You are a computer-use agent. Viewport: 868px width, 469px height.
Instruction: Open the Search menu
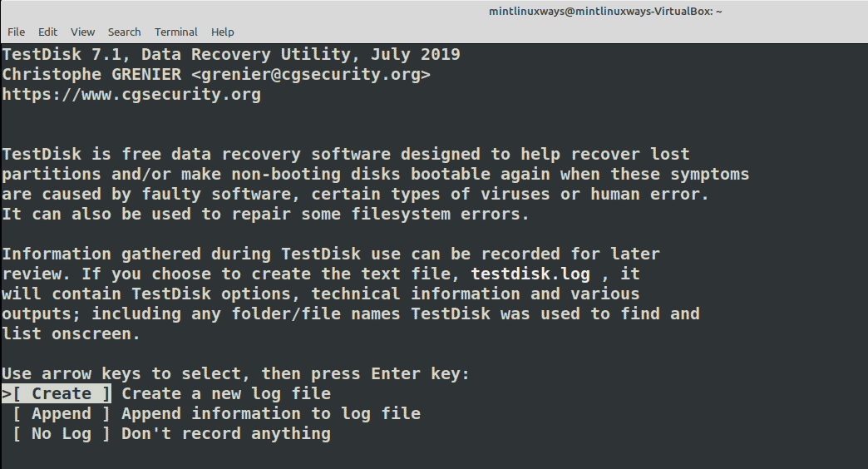coord(124,32)
